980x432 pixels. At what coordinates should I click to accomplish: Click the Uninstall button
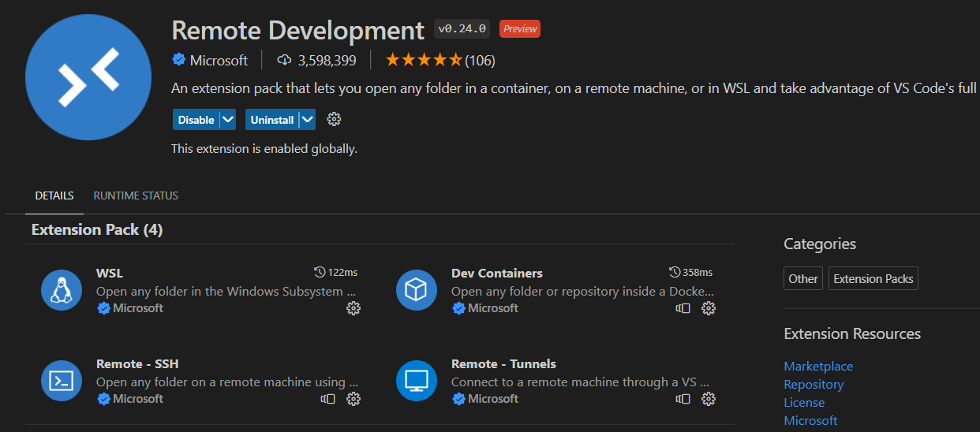pos(272,120)
